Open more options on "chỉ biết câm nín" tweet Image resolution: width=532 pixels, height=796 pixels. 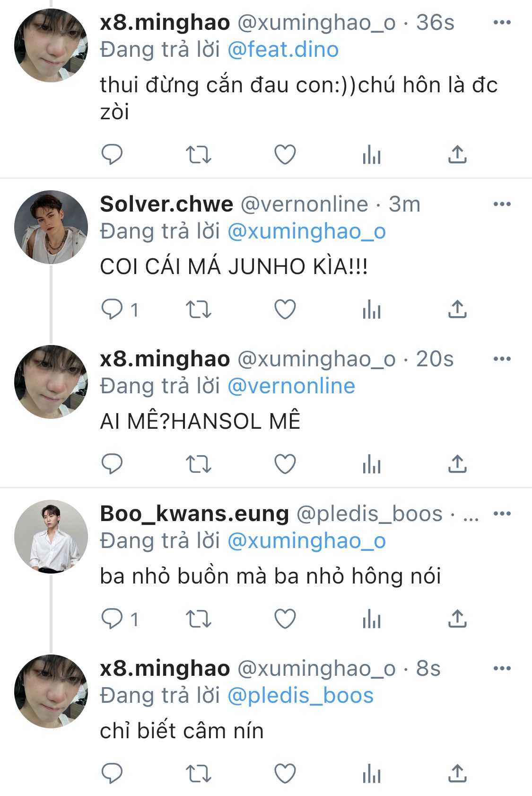(x=502, y=668)
